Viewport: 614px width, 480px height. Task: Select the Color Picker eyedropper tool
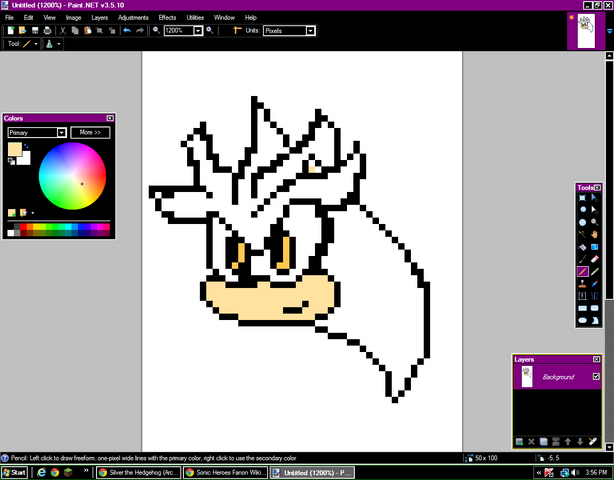coord(594,271)
